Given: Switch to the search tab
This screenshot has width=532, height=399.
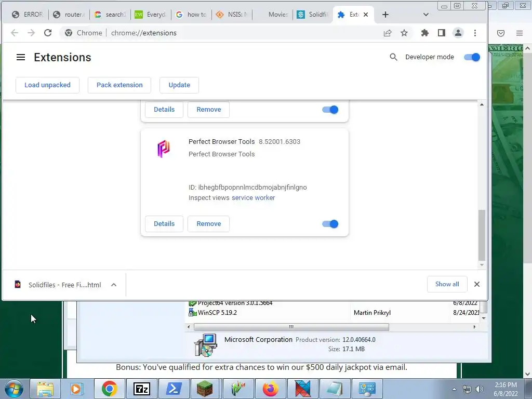Looking at the screenshot, I should [111, 15].
